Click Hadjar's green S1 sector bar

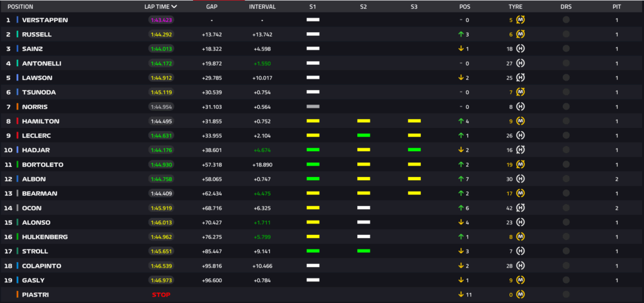click(x=313, y=150)
